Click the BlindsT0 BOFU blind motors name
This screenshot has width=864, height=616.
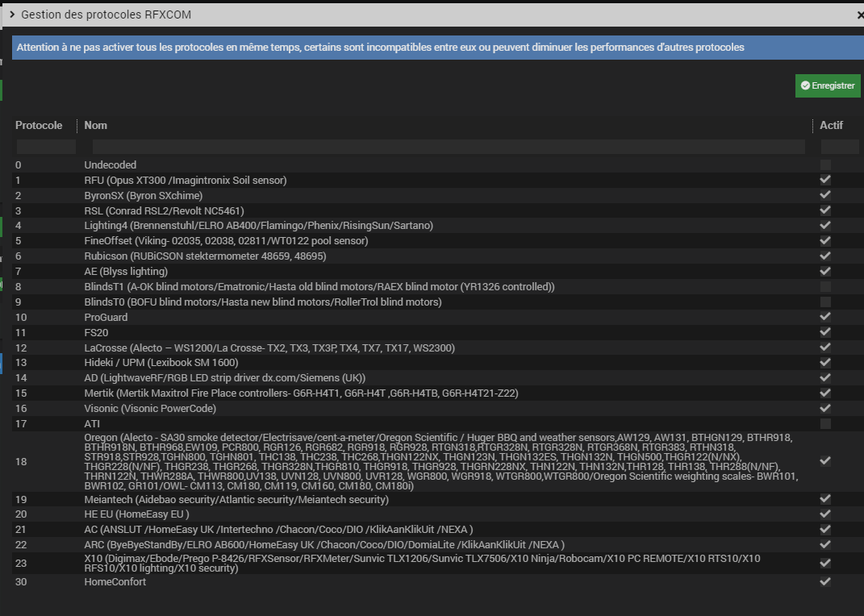263,302
